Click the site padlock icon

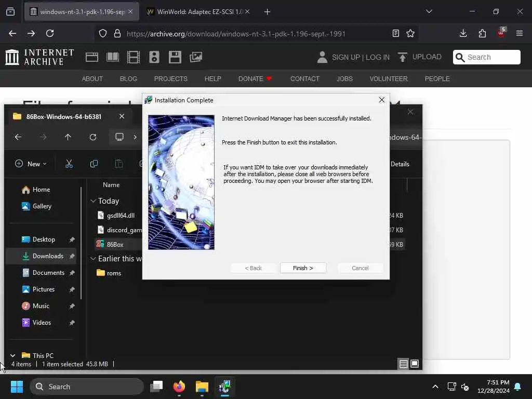(x=117, y=33)
